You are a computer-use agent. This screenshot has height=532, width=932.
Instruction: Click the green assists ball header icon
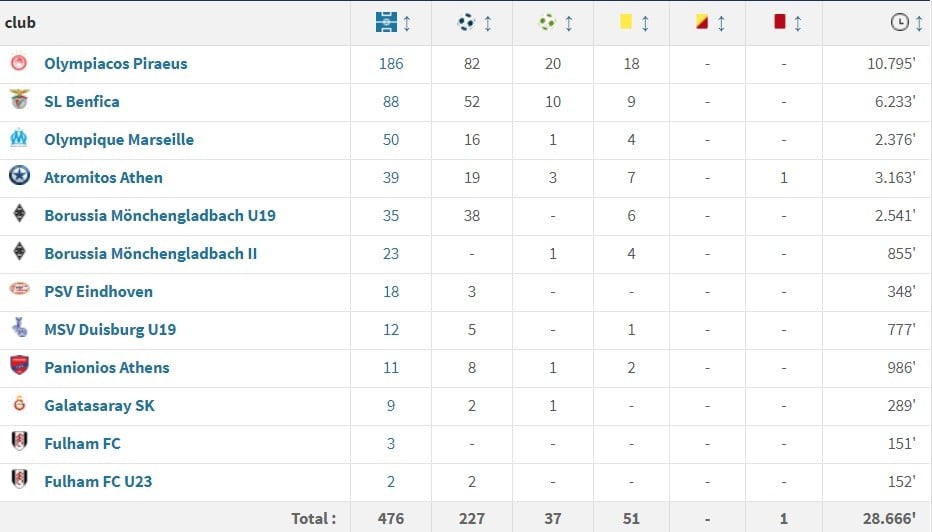click(x=547, y=23)
